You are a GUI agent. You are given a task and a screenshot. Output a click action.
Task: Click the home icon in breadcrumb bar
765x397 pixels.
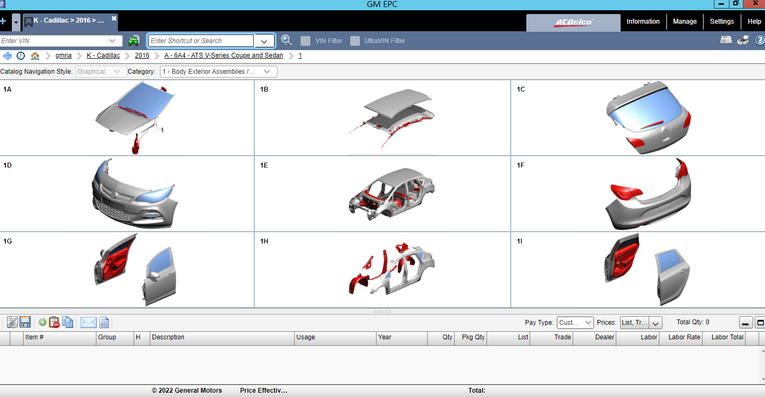35,56
